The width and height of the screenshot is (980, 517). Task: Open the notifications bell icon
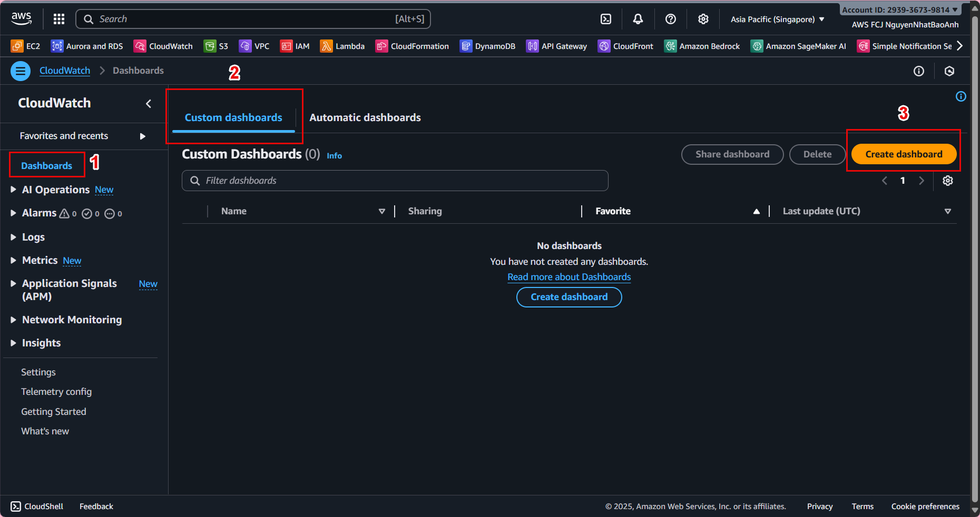[x=638, y=19]
